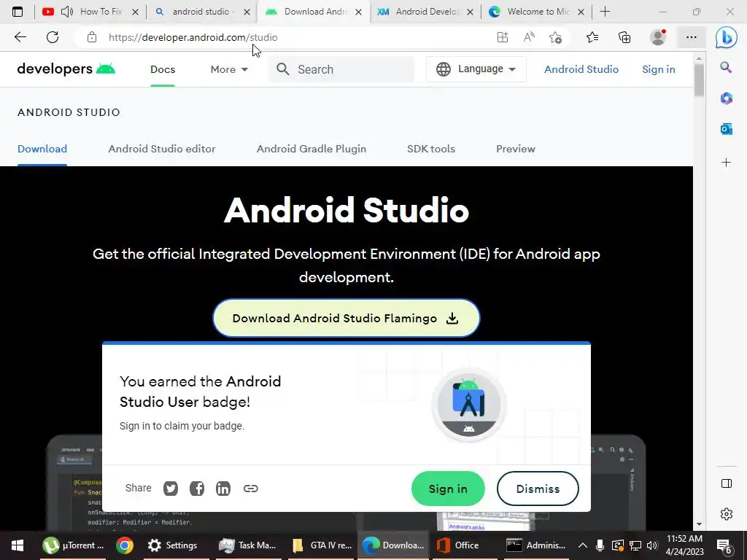Image resolution: width=747 pixels, height=560 pixels.
Task: Open the Microsoft 365 sidebar icon
Action: point(726,98)
